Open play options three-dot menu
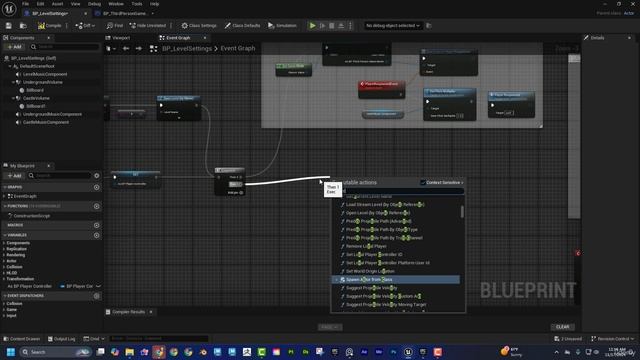This screenshot has height=360, width=640. coord(350,25)
